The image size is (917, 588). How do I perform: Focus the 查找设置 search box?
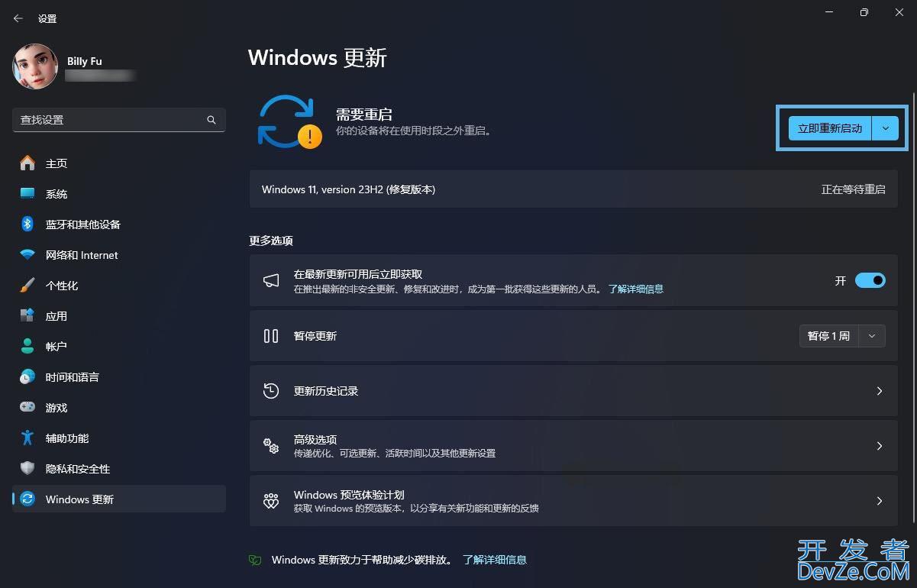[x=119, y=120]
